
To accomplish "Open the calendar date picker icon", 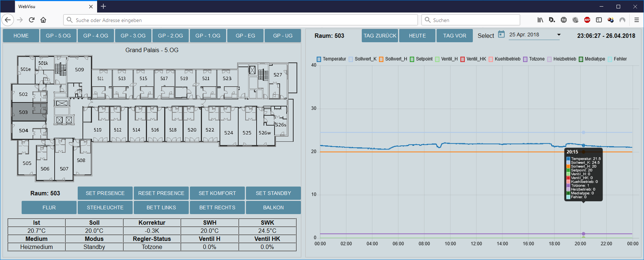I will point(501,35).
